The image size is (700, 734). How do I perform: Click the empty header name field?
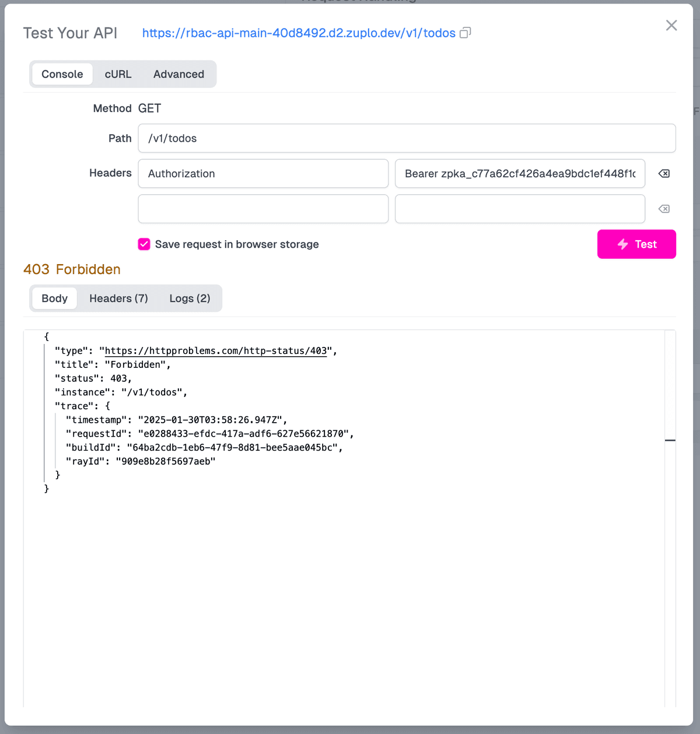click(x=263, y=209)
